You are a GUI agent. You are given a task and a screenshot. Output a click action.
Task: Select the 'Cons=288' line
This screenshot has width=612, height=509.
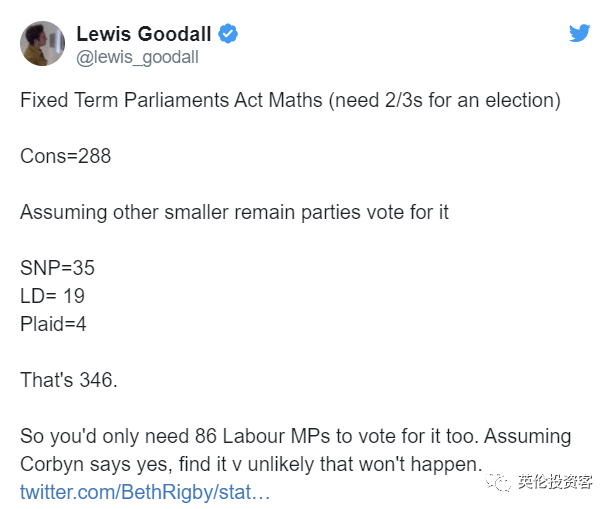66,156
